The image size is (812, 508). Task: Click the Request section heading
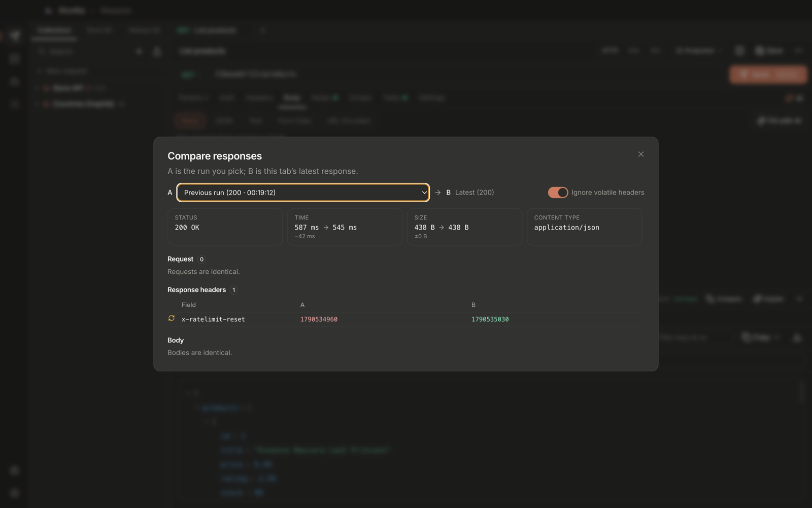181,259
